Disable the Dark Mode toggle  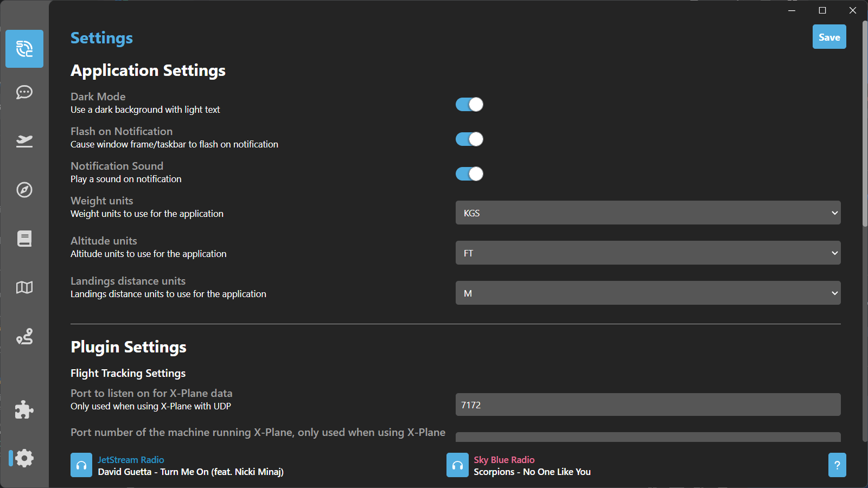[469, 105]
